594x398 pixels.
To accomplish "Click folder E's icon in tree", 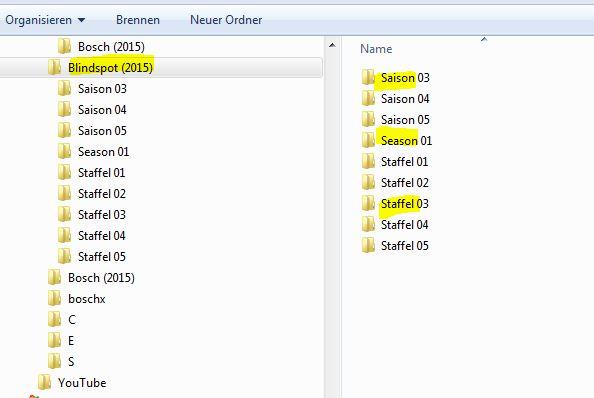I will point(55,340).
